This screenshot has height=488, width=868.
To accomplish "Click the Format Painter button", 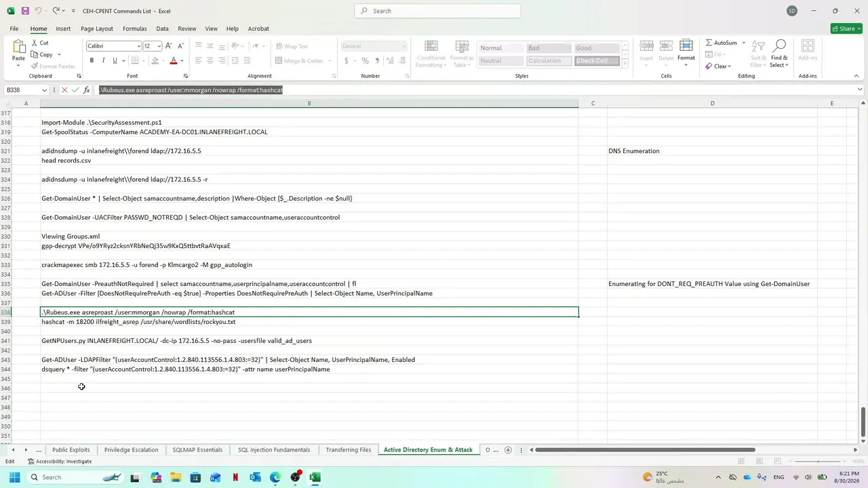I will point(54,66).
